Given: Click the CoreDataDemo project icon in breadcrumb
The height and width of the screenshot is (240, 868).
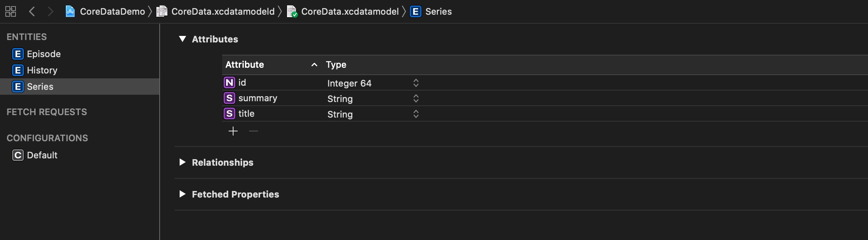Looking at the screenshot, I should tap(70, 11).
